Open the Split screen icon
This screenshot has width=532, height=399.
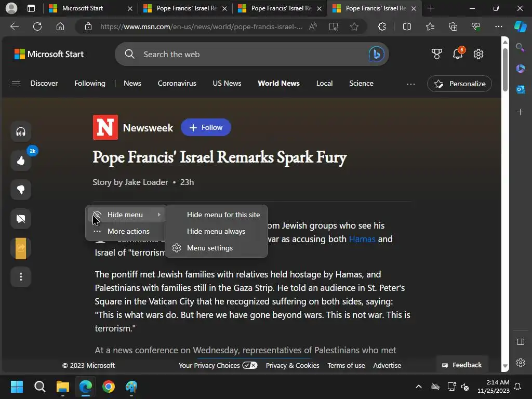coord(407,26)
